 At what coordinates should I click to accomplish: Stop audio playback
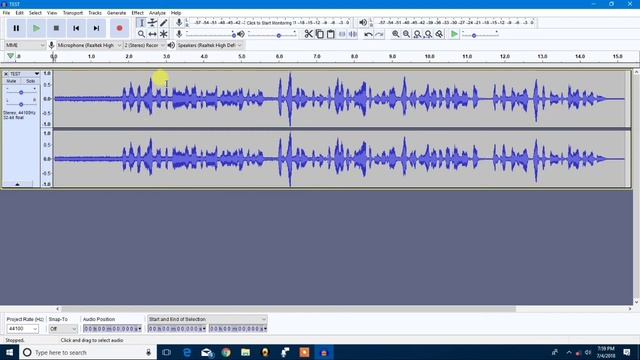click(56, 28)
